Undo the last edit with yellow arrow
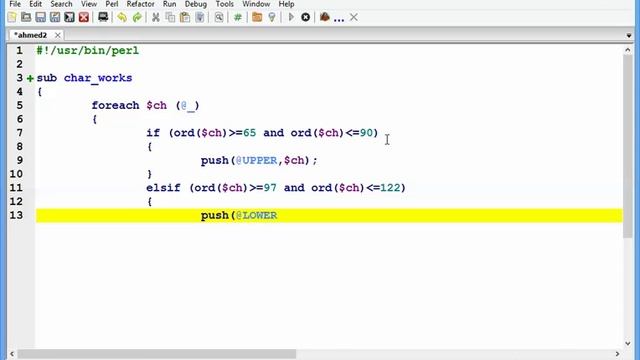 click(x=122, y=17)
